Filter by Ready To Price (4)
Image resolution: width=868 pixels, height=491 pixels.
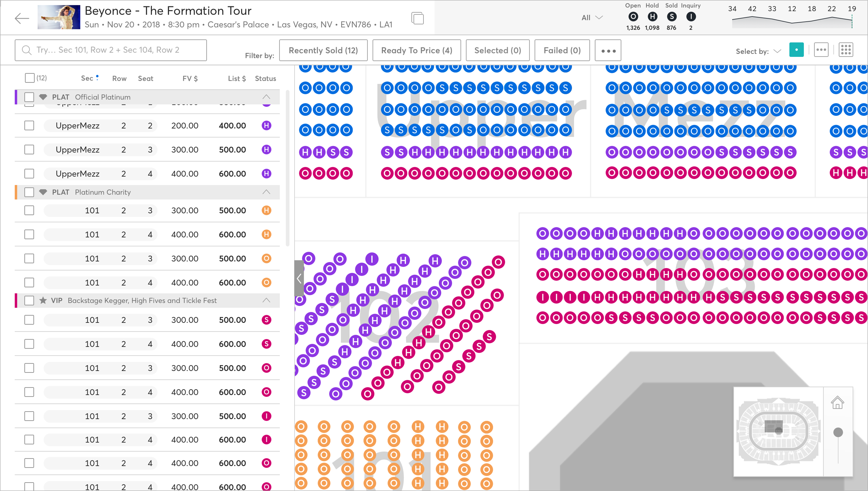[416, 50]
